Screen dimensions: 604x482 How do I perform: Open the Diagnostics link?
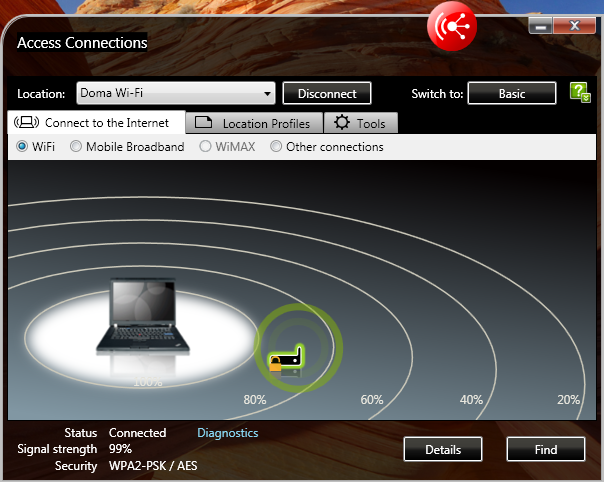point(227,433)
